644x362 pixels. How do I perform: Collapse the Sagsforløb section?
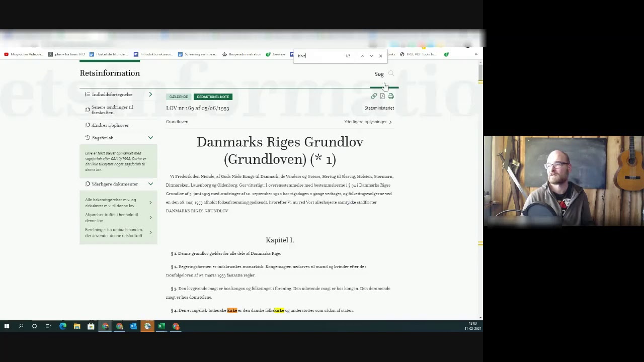[x=150, y=138]
